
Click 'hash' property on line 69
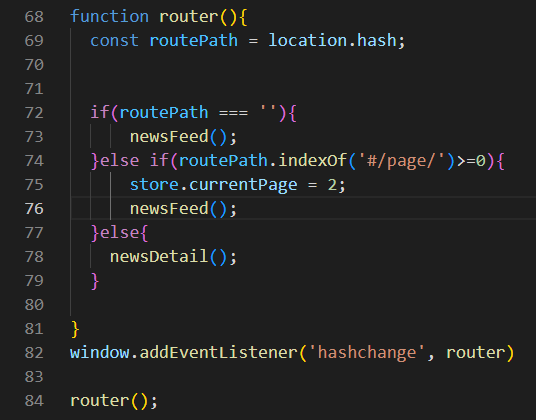click(x=377, y=40)
